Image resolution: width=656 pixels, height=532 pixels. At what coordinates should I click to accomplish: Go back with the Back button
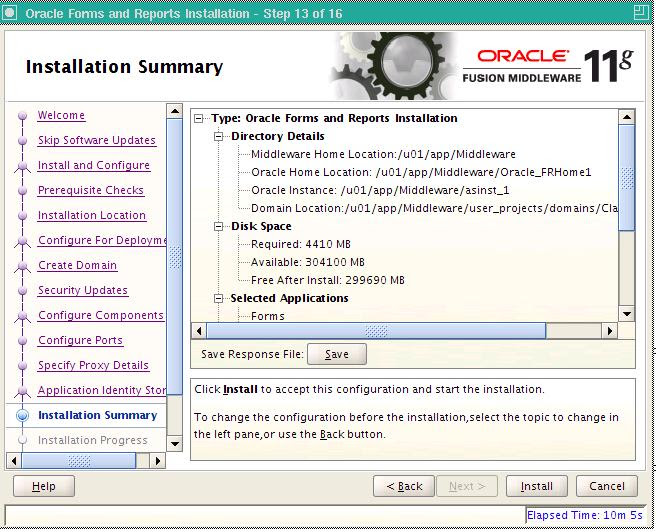[x=404, y=486]
